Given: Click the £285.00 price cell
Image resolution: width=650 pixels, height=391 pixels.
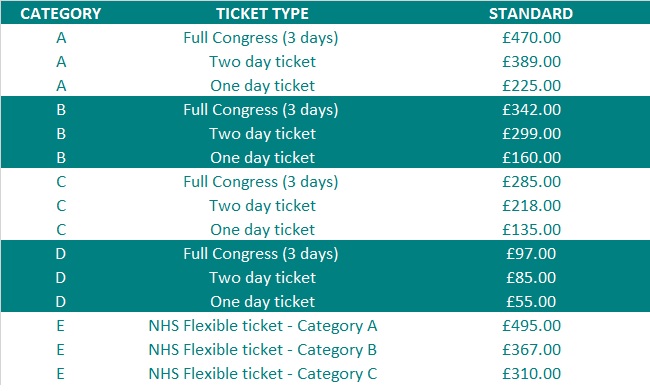Looking at the screenshot, I should (531, 182).
